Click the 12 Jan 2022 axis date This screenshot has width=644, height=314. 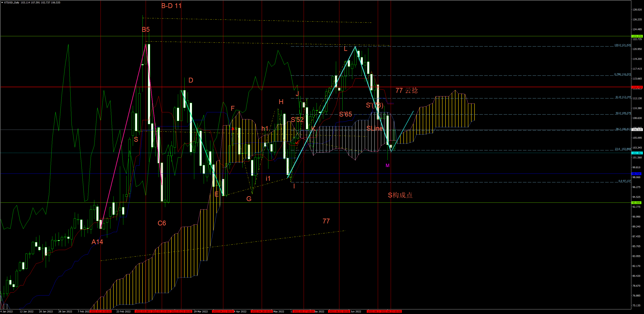click(27, 312)
